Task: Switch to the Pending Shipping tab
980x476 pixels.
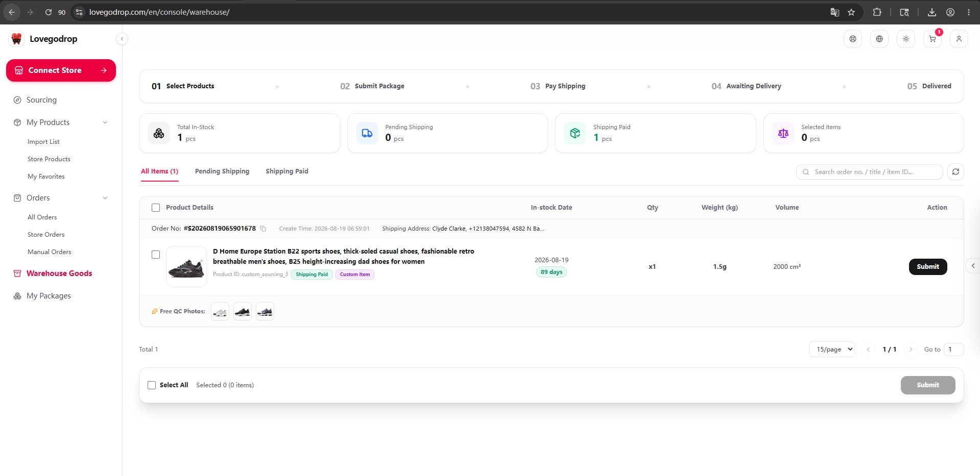Action: [222, 171]
